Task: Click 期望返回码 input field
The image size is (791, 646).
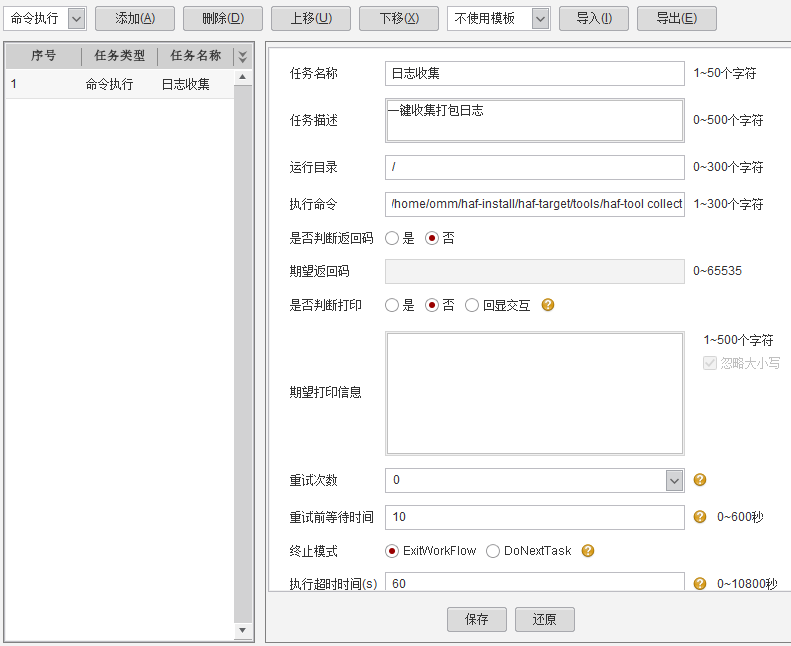Action: [x=535, y=271]
